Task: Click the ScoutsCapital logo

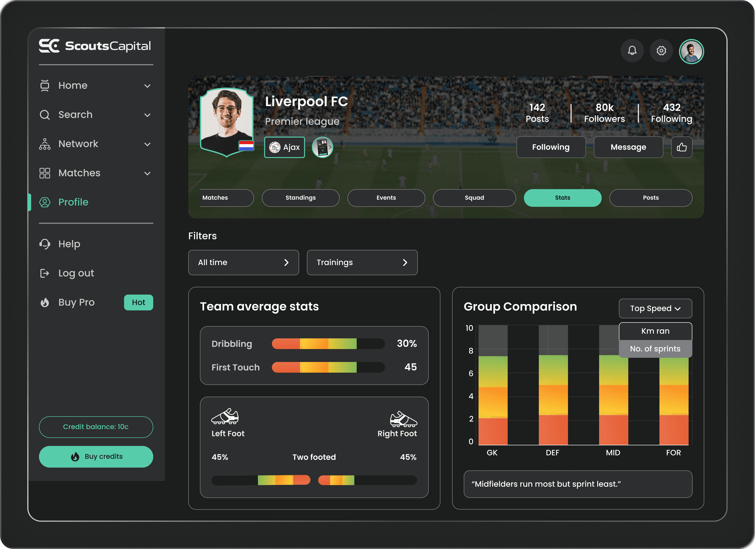Action: click(95, 46)
